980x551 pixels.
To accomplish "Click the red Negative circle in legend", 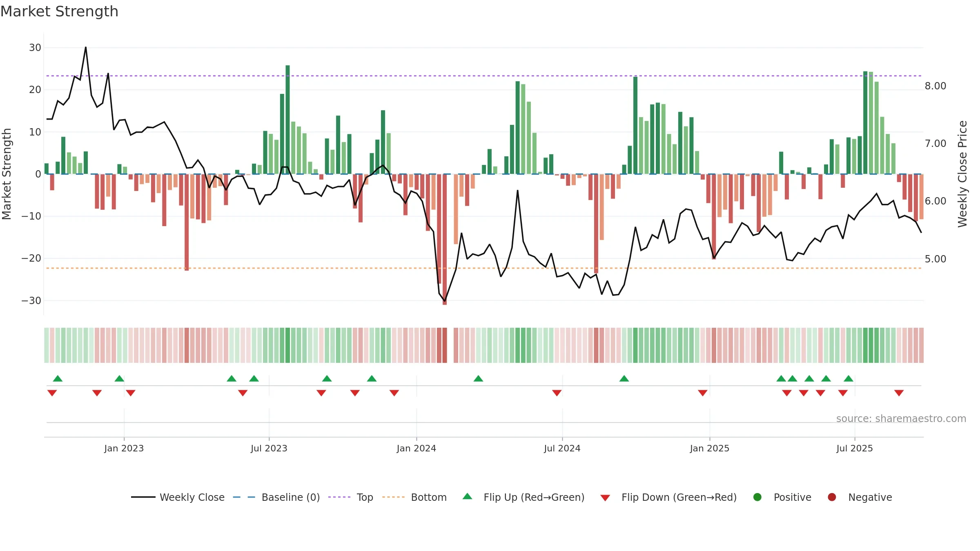I will pyautogui.click(x=832, y=497).
